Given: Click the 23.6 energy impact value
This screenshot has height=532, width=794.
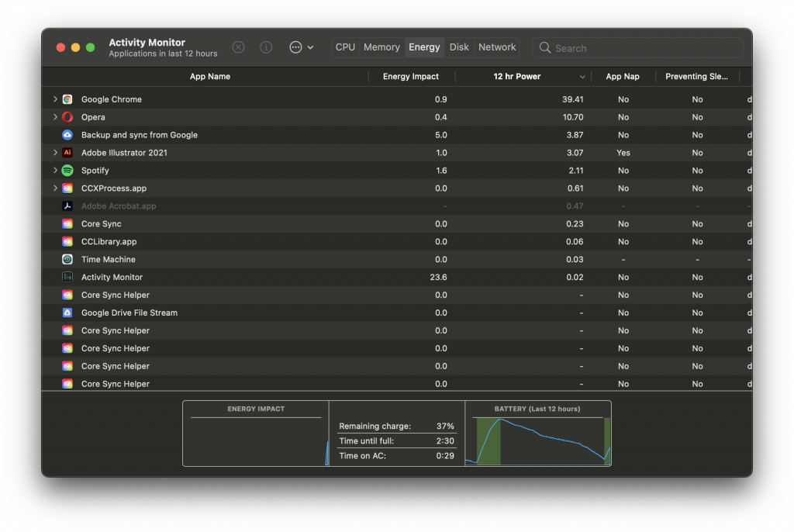Looking at the screenshot, I should 438,277.
